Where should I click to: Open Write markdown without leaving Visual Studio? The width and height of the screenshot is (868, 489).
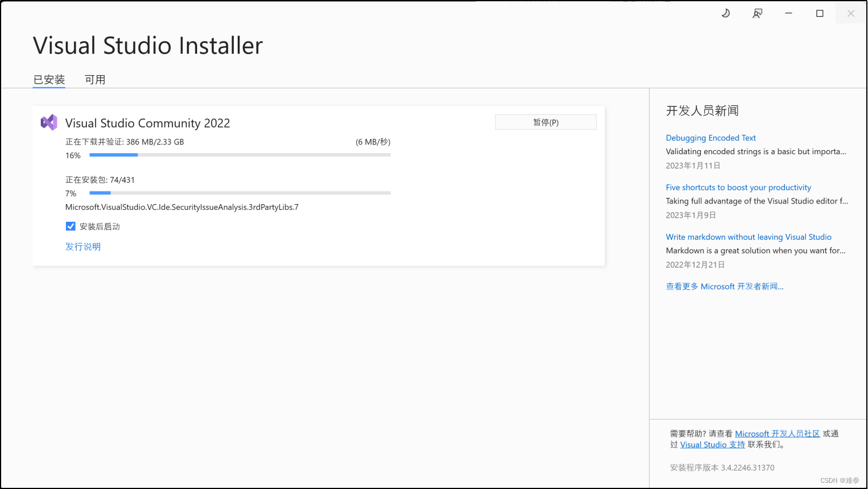748,237
